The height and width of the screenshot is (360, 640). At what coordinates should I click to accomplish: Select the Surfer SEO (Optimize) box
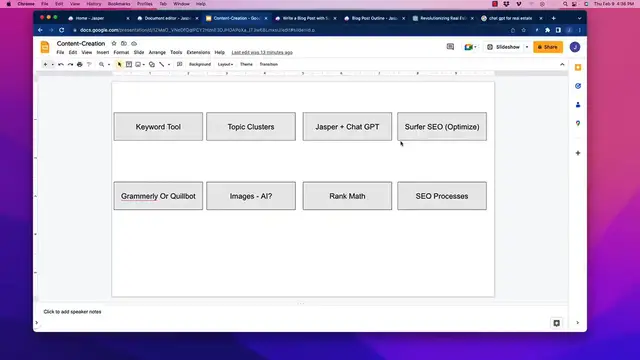click(442, 127)
